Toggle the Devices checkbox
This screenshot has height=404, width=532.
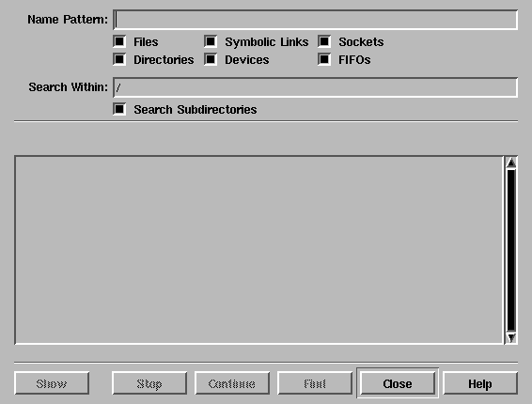[x=211, y=59]
